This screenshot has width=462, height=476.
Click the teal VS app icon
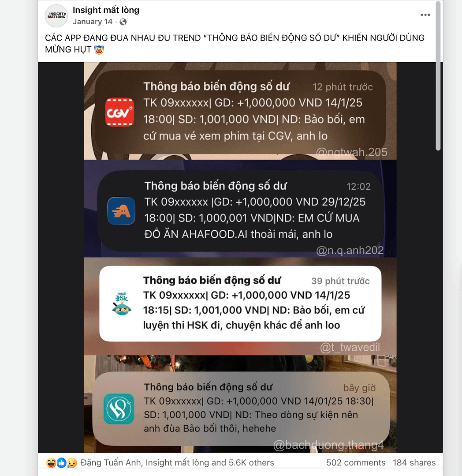(x=119, y=409)
